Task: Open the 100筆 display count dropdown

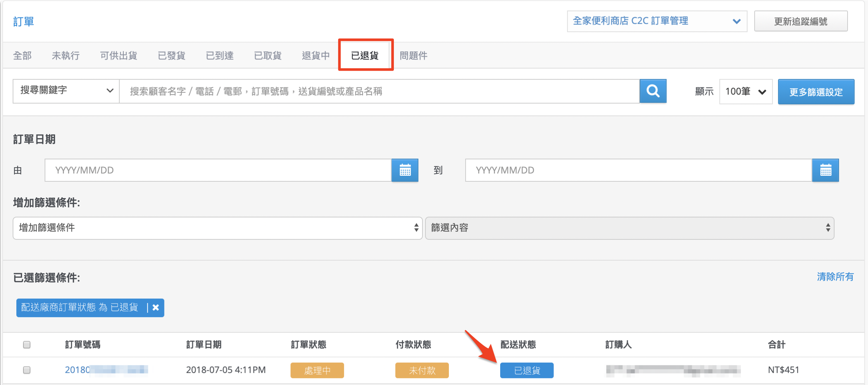Action: click(x=746, y=91)
